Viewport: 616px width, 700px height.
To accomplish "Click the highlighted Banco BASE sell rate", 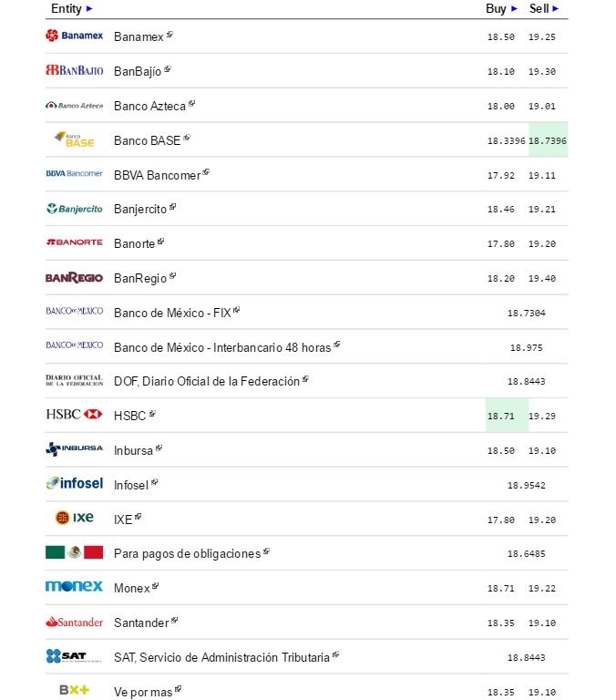I will tap(548, 140).
